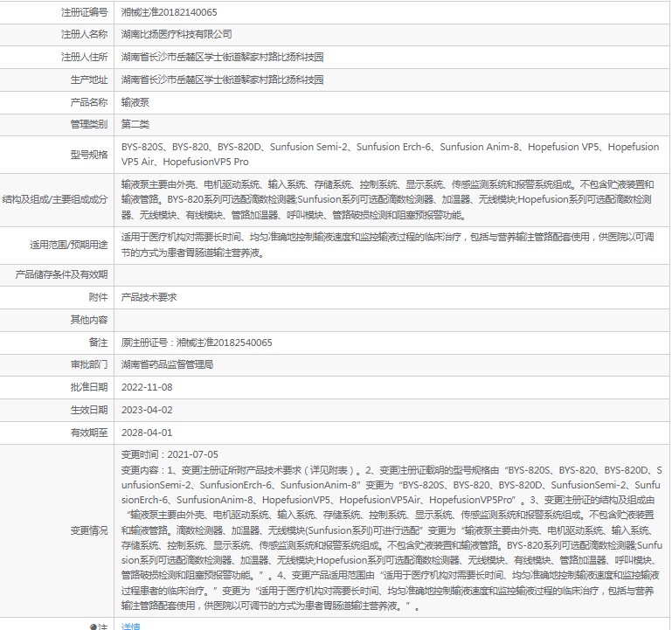Image resolution: width=672 pixels, height=630 pixels.
Task: Click the 生效日期 label
Action: (x=89, y=410)
